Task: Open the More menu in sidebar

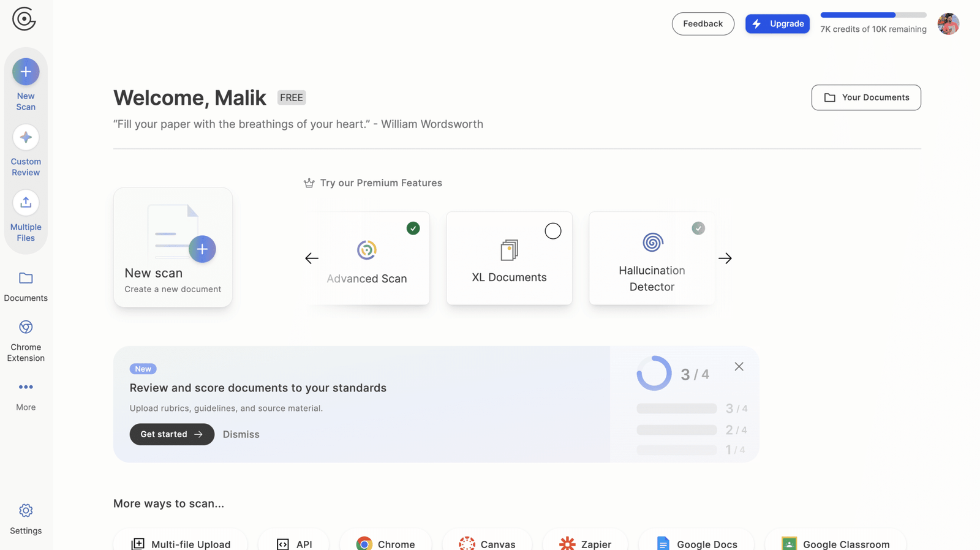Action: [26, 396]
